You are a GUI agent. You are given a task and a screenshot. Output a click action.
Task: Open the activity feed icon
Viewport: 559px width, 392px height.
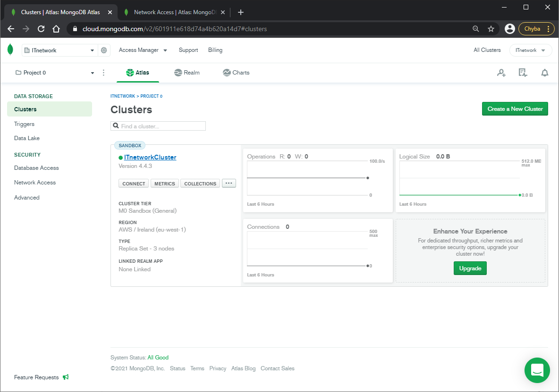523,73
